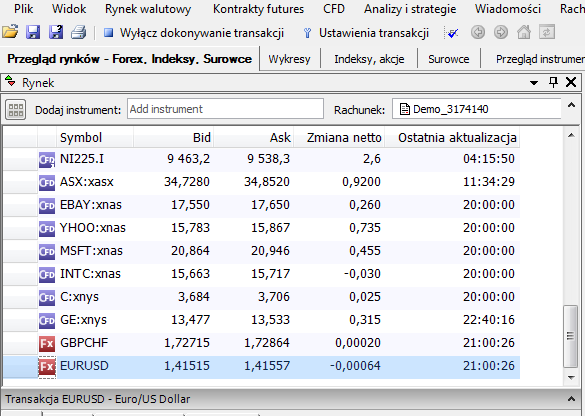Click the save floppy disk icon
The height and width of the screenshot is (416, 585).
[x=33, y=32]
